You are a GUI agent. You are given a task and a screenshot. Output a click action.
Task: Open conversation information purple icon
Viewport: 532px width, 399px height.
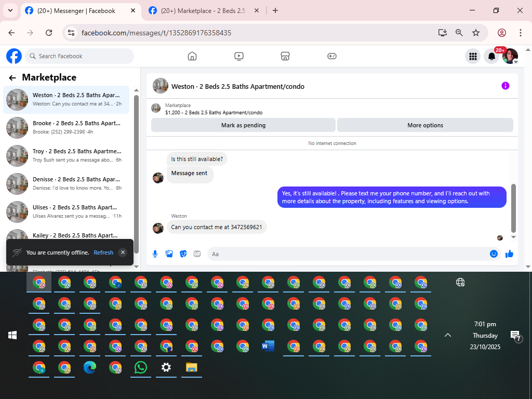(505, 86)
